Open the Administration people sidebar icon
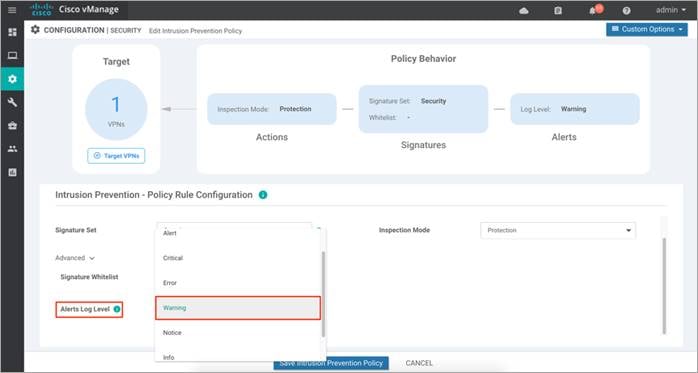Viewport: 698px width, 373px height. tap(12, 149)
